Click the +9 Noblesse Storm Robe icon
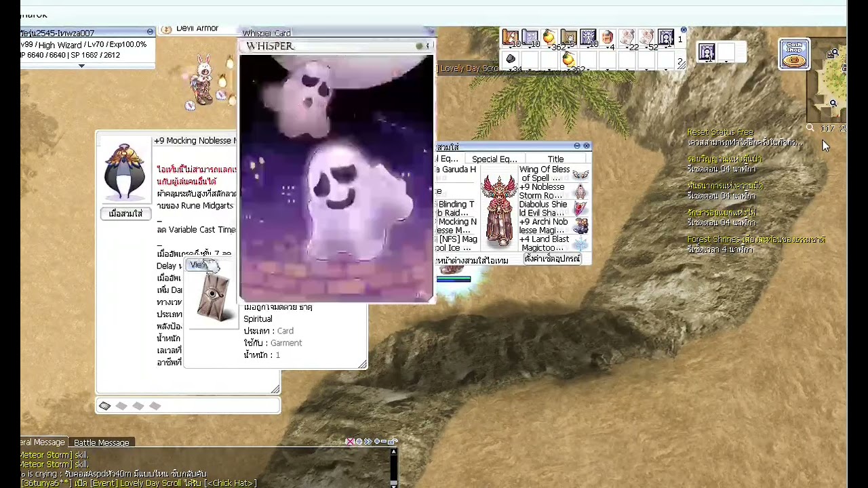This screenshot has width=868, height=488. [x=580, y=192]
